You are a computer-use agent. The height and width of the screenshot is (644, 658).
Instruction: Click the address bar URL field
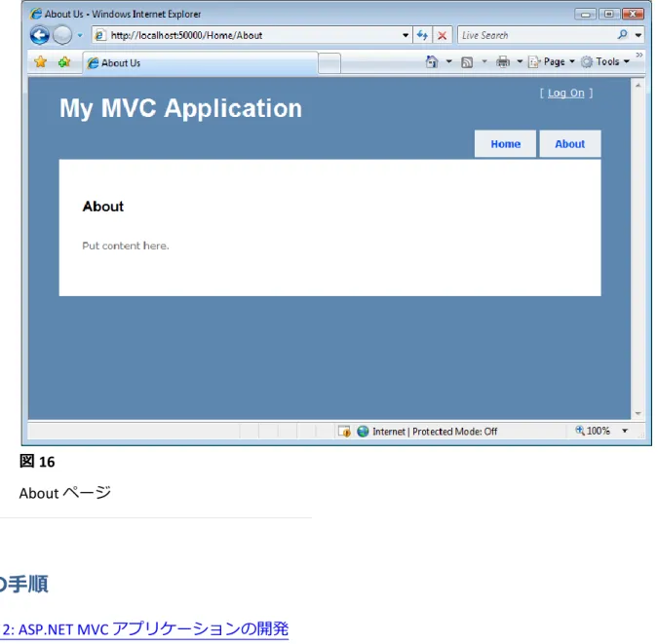(251, 35)
